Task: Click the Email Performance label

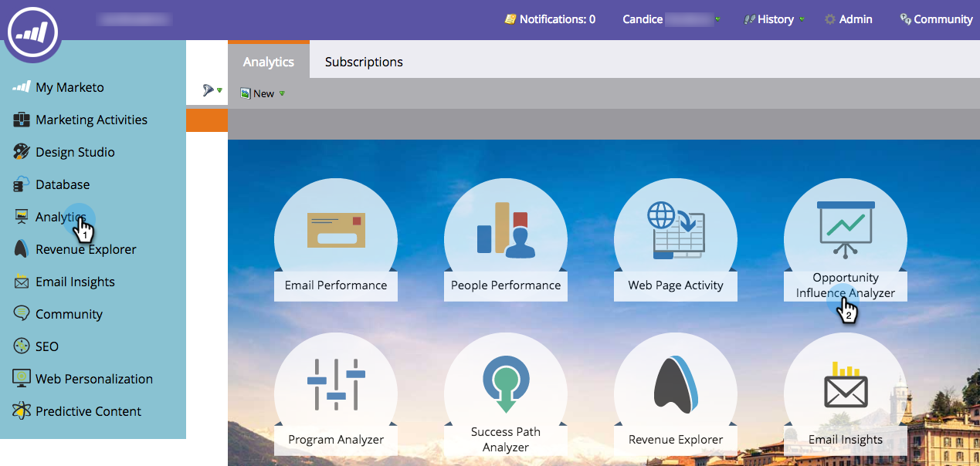Action: click(336, 285)
